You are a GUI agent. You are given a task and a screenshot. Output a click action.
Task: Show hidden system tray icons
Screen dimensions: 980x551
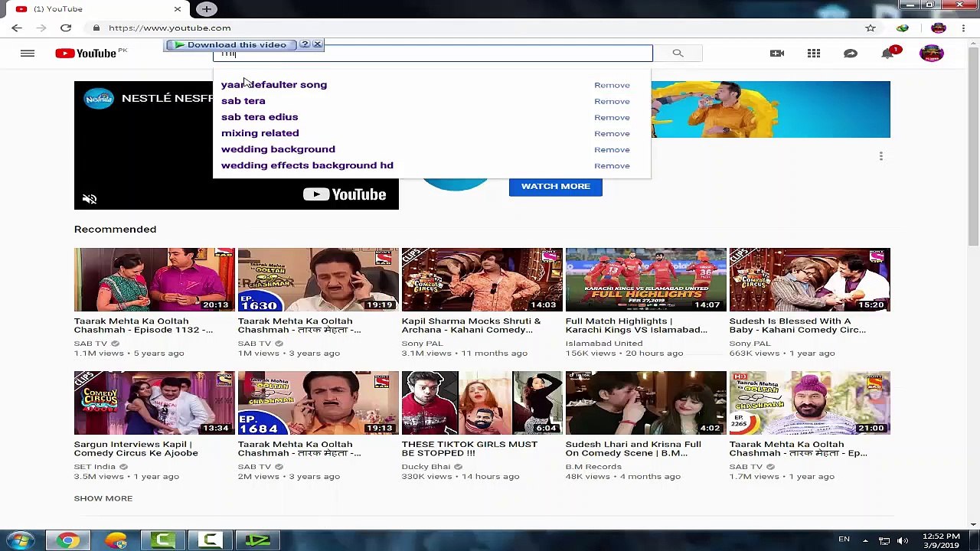(x=865, y=541)
